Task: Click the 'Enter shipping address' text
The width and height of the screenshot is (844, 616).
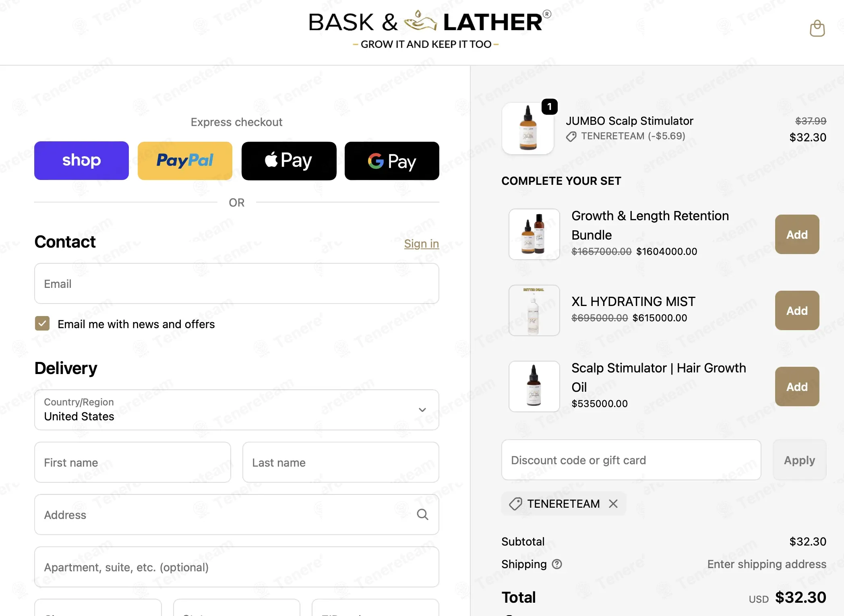Action: [767, 564]
